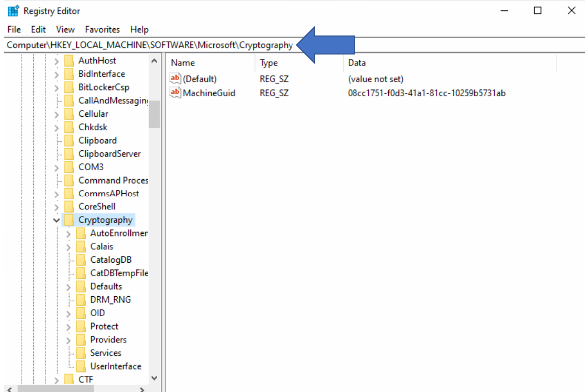Click the string icon beside (Default)
The image size is (585, 392).
pyautogui.click(x=175, y=79)
